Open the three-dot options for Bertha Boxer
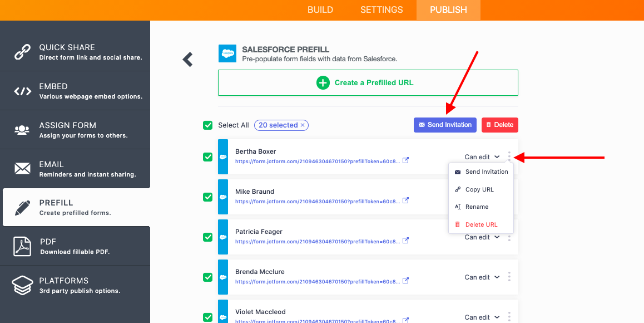Image resolution: width=644 pixels, height=323 pixels. [509, 157]
